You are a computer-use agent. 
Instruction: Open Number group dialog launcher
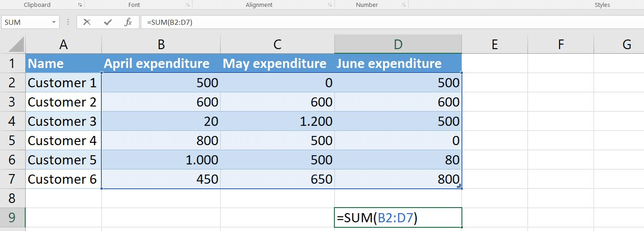click(403, 5)
